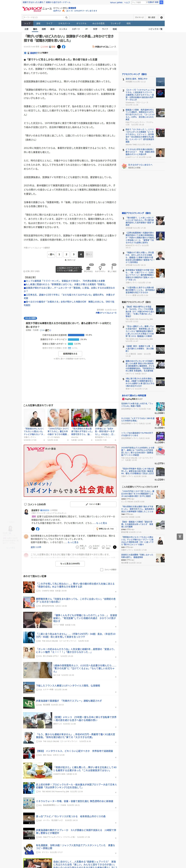Open the 弁護士ドットコムニュース logo by the headline
Image resolution: width=186 pixels, height=868 pixels.
[104, 47]
